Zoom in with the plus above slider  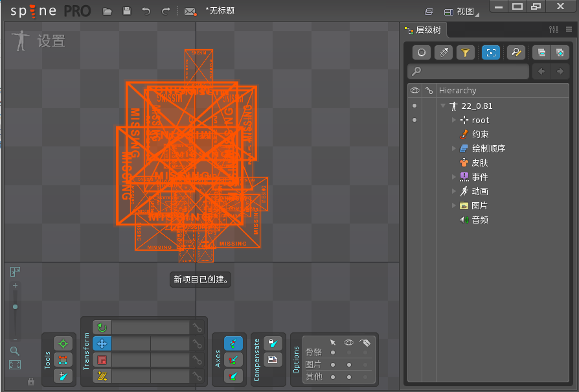coord(15,285)
